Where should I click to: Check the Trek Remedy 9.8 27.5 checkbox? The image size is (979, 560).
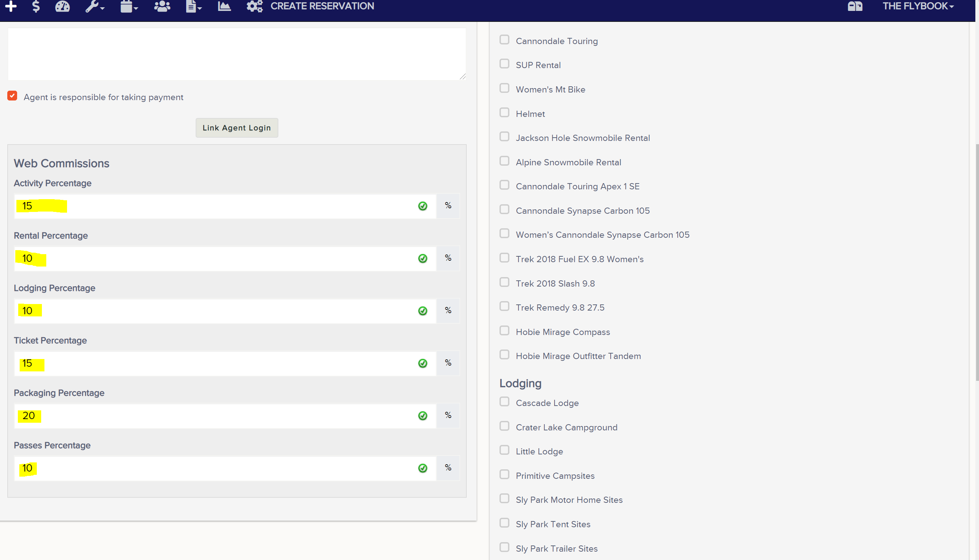click(504, 306)
